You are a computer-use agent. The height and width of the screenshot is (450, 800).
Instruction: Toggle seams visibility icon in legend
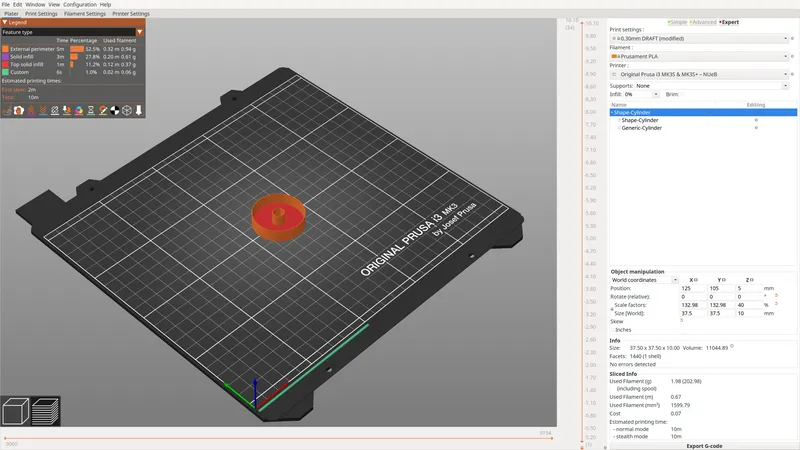(x=55, y=110)
